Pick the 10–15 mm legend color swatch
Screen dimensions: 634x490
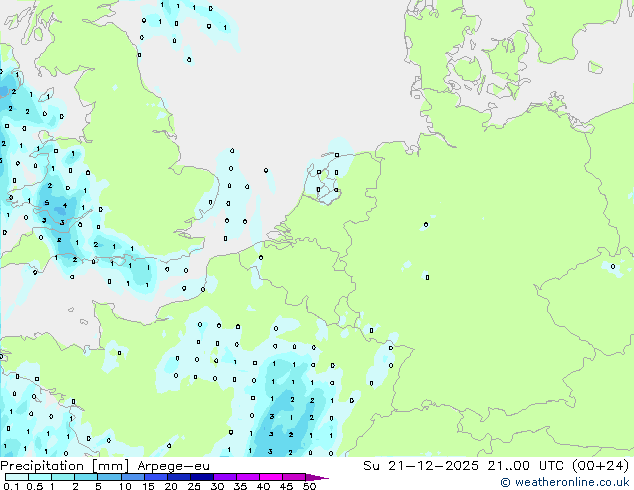coord(133,477)
